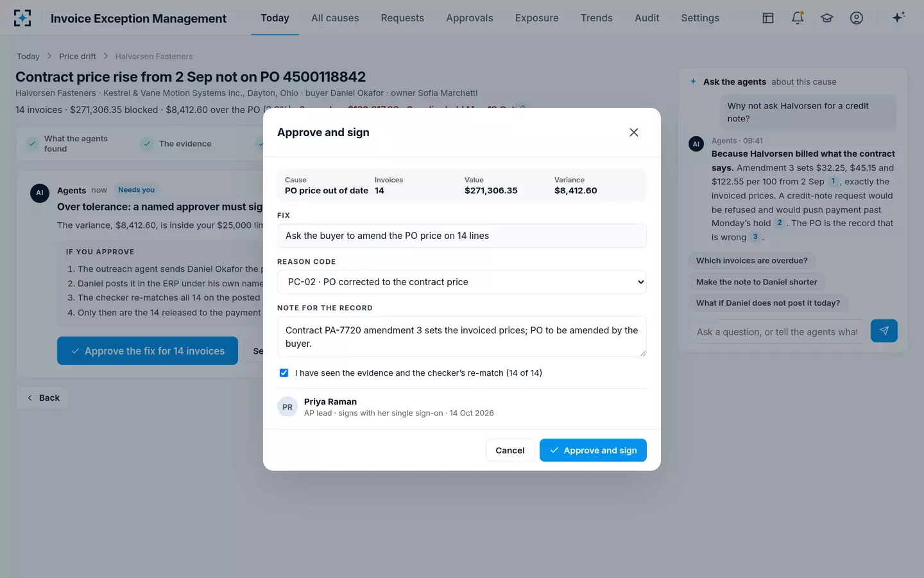This screenshot has width=924, height=578.
Task: Open the Reason code dropdown
Action: pos(462,282)
